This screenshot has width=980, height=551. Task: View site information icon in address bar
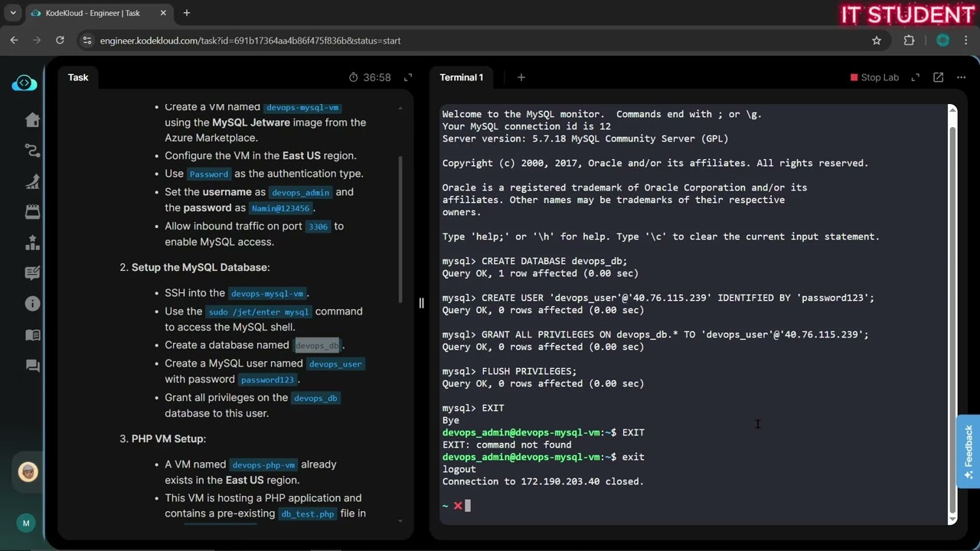pos(87,41)
